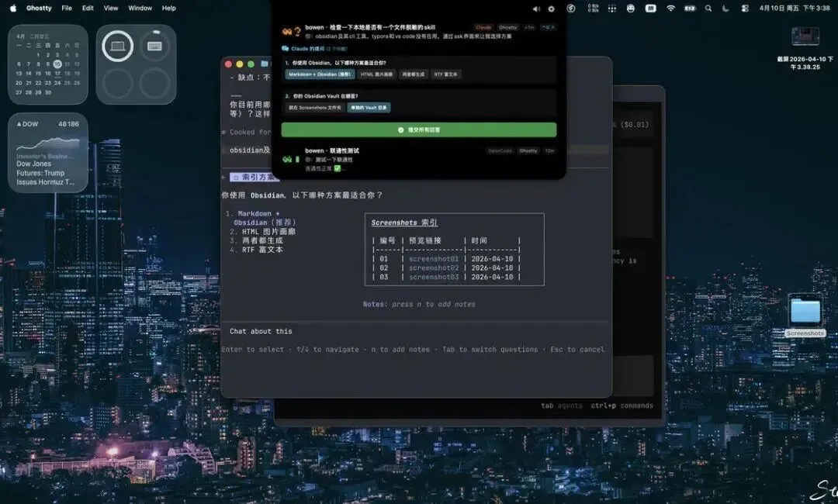Open settings gear in the popup header

point(552,9)
